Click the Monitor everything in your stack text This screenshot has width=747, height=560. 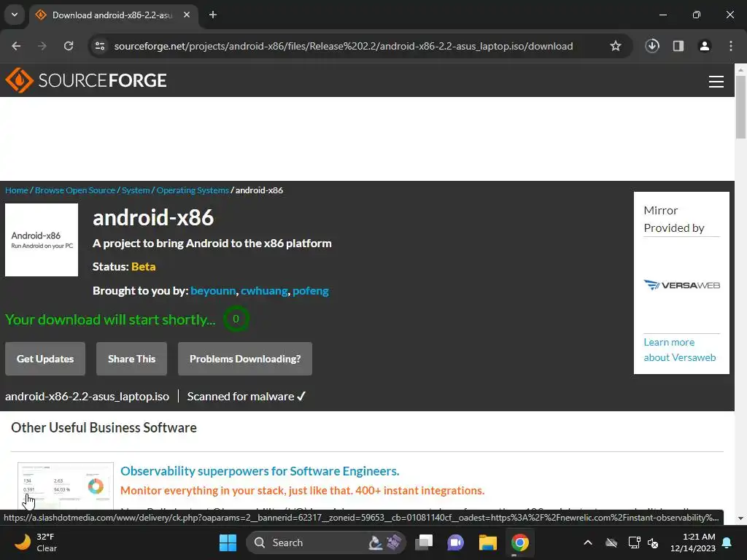[x=303, y=491]
